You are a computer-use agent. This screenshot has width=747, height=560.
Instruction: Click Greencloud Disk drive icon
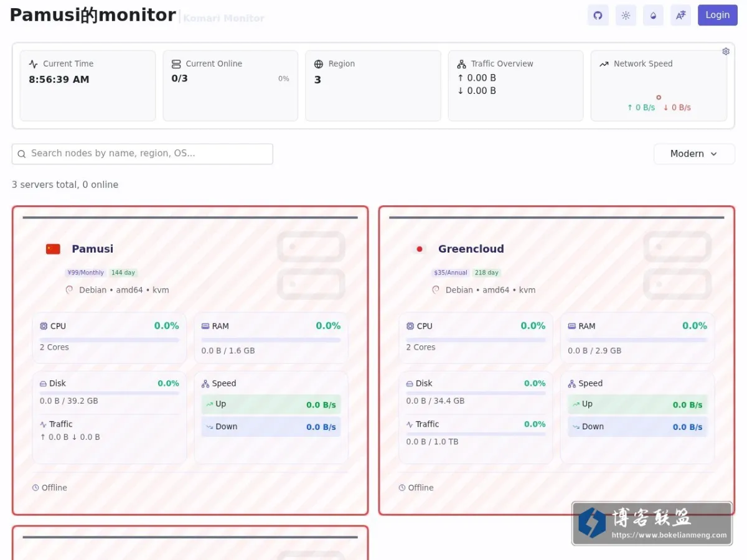(410, 384)
